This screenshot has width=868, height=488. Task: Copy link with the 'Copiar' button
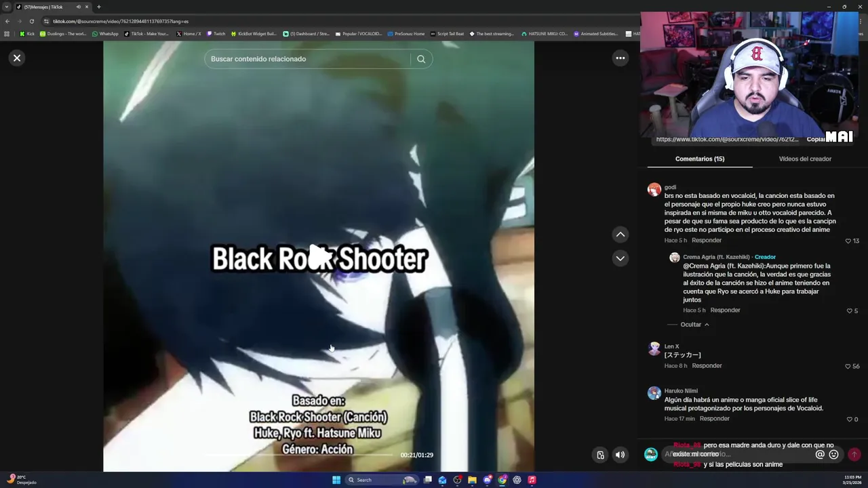coord(815,140)
